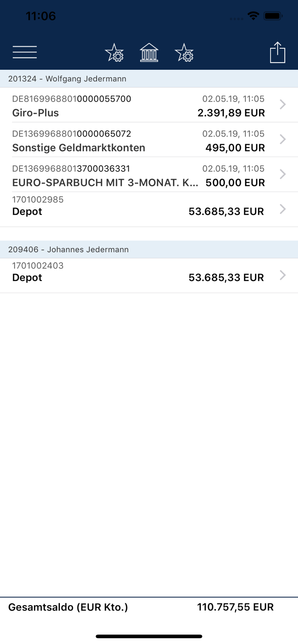The height and width of the screenshot is (644, 298).
Task: Tap the right star-gear settings icon
Action: tap(184, 53)
